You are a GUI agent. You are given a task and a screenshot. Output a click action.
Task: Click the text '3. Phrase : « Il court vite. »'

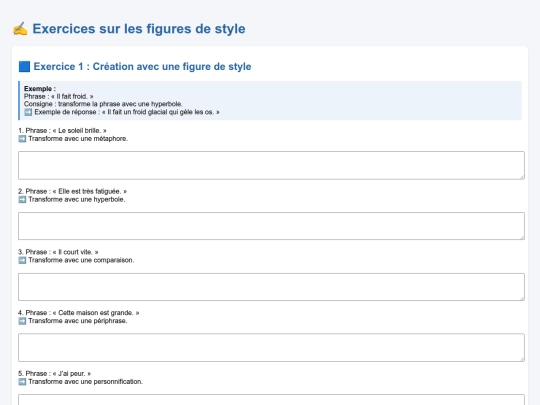point(58,252)
